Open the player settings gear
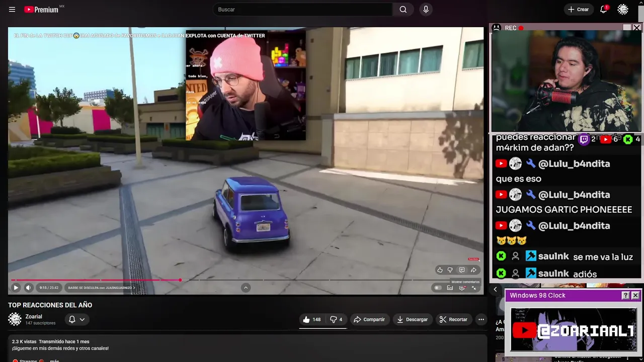 coord(462,288)
